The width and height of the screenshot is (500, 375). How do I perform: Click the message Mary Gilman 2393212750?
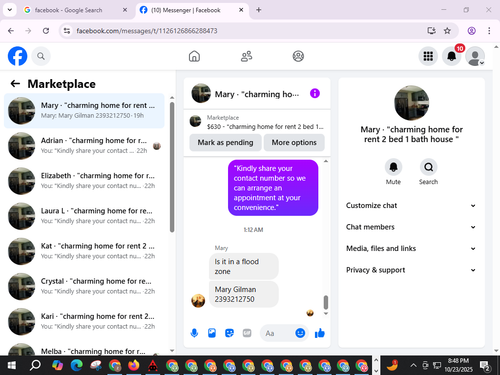click(244, 294)
